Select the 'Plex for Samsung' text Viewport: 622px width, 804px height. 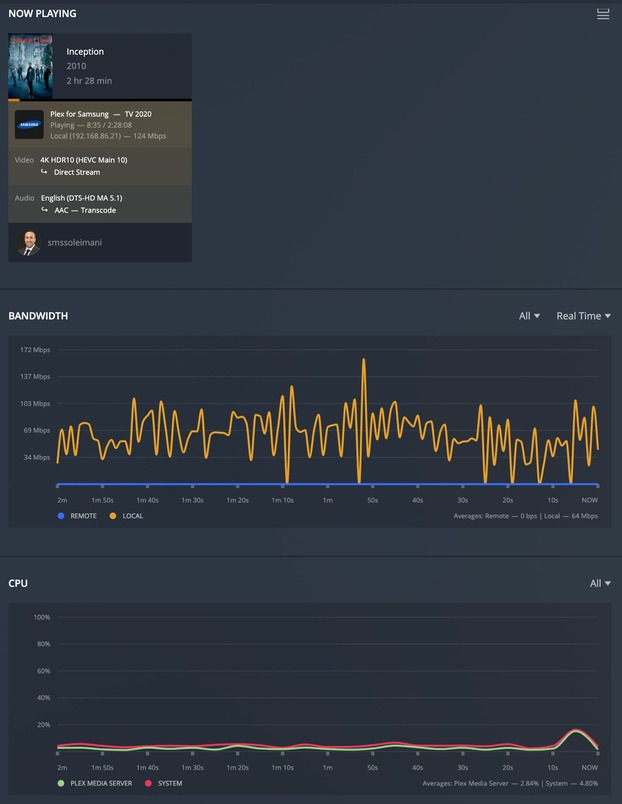79,114
